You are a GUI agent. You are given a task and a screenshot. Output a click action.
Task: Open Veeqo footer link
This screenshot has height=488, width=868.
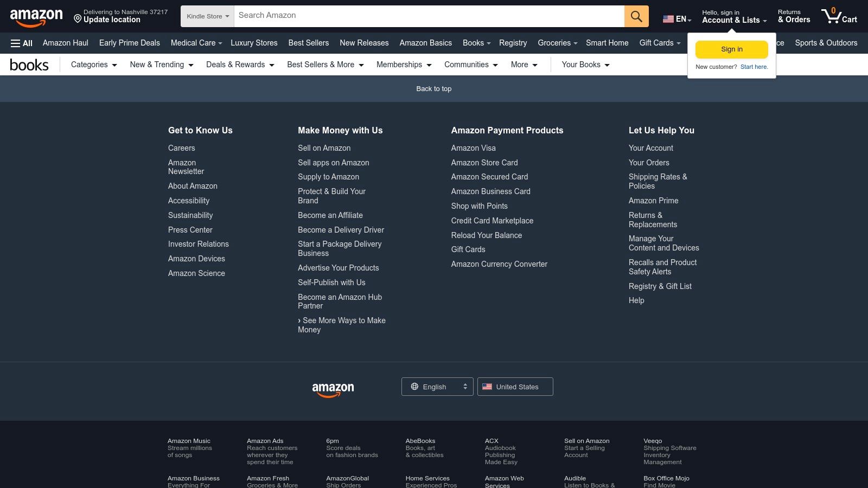click(670, 452)
